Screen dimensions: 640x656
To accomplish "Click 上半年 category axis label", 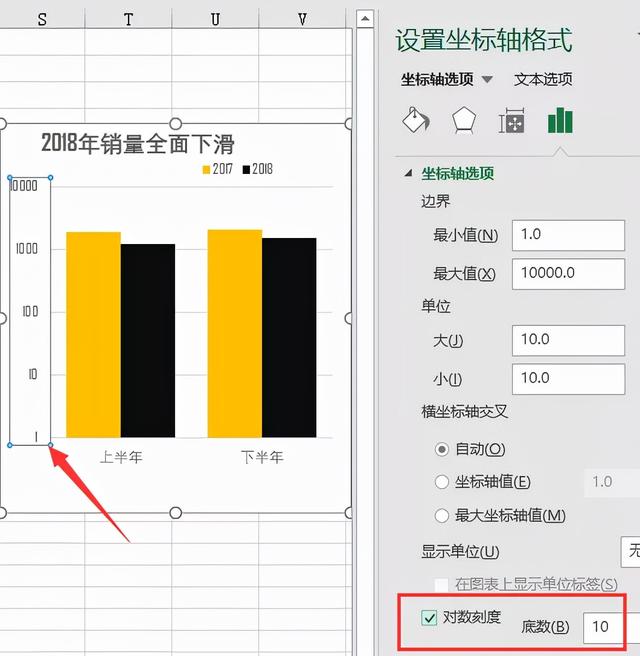I will click(x=121, y=457).
